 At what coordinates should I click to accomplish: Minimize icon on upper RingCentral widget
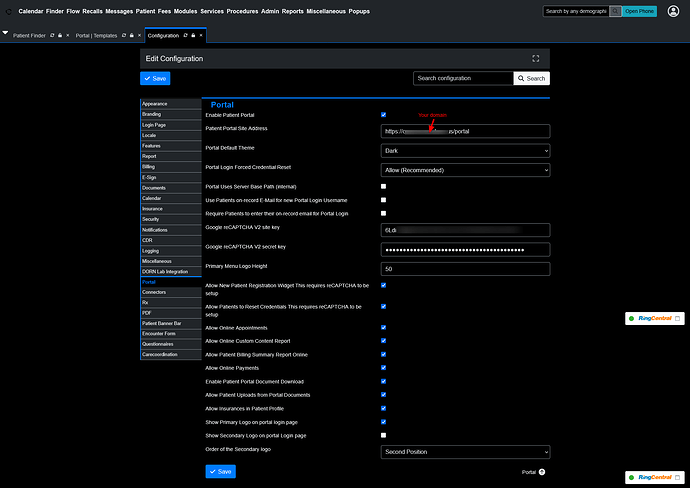(678, 318)
